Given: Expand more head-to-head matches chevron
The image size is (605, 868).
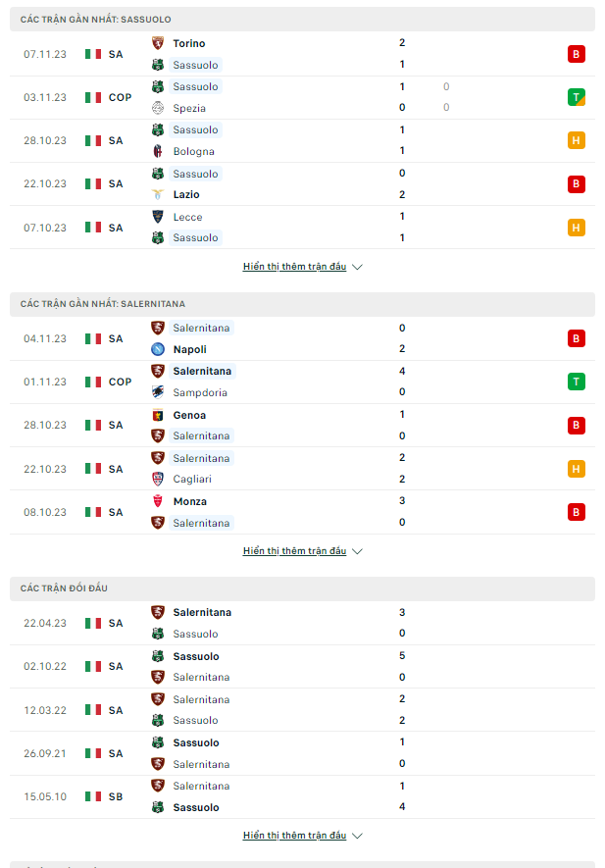Looking at the screenshot, I should (358, 836).
